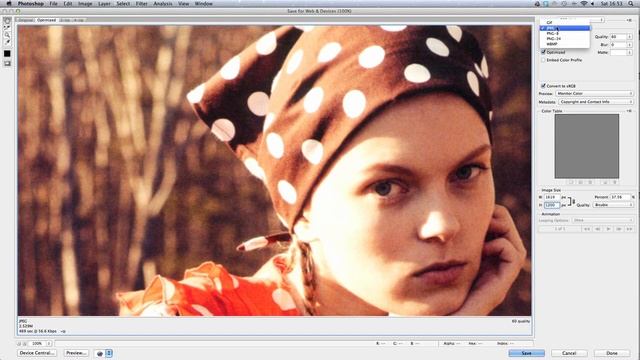Choose PNG-24 from the format list
The height and width of the screenshot is (360, 640).
coord(565,39)
